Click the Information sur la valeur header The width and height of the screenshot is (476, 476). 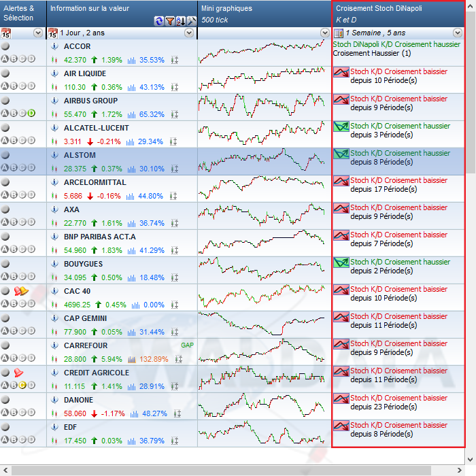click(122, 14)
